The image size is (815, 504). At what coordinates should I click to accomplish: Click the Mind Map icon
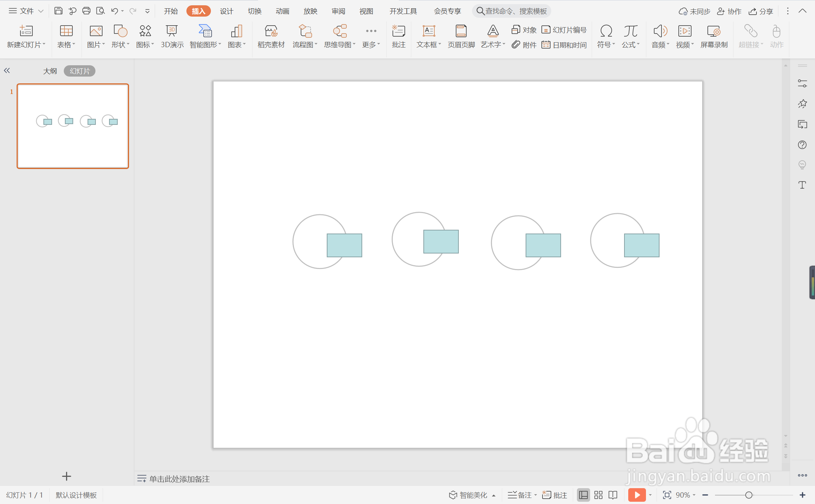pos(340,31)
